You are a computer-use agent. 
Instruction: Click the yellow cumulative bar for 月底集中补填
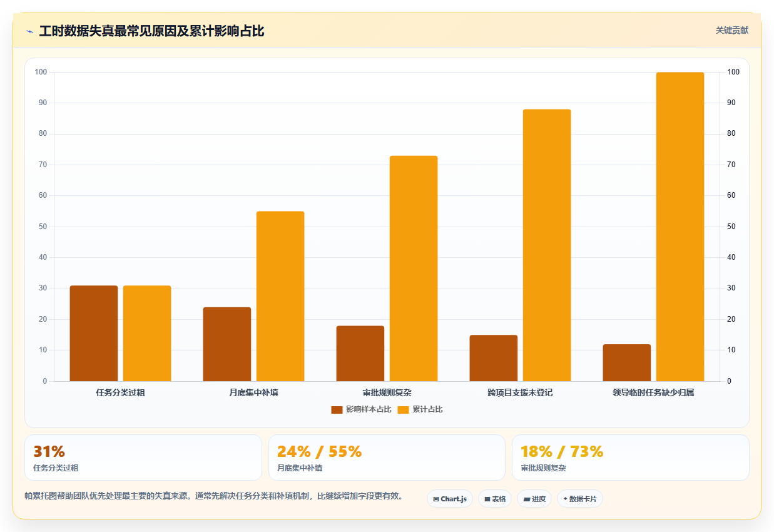click(280, 296)
